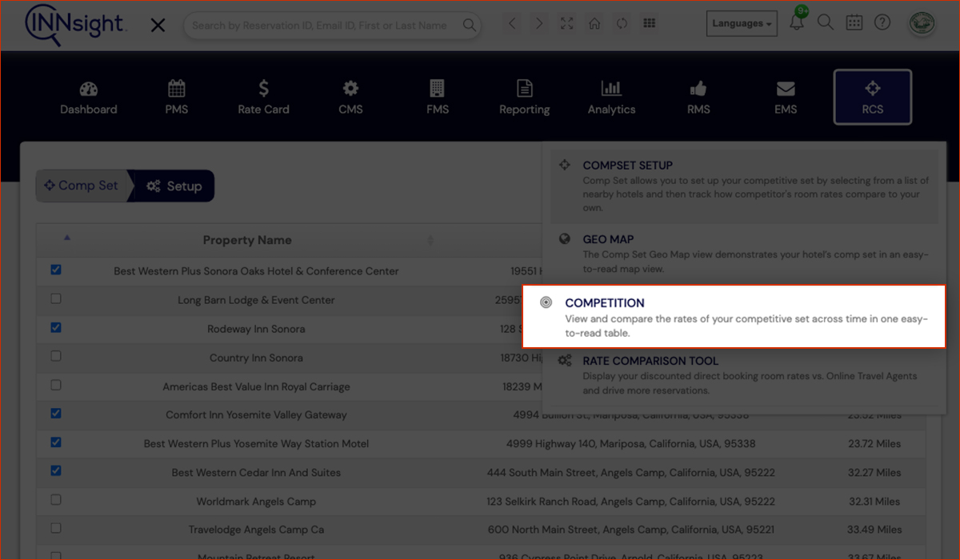Go forward with the right arrow icon
960x560 pixels.
[539, 23]
